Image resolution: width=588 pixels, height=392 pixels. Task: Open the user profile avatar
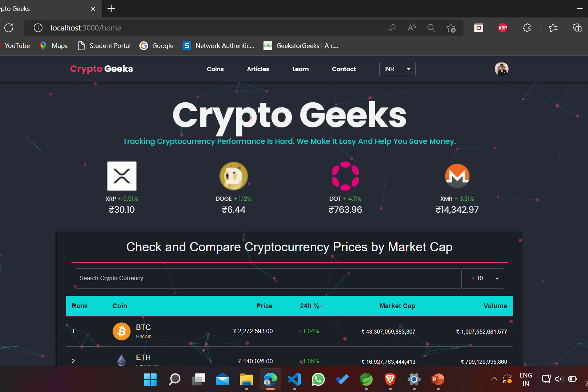(502, 69)
